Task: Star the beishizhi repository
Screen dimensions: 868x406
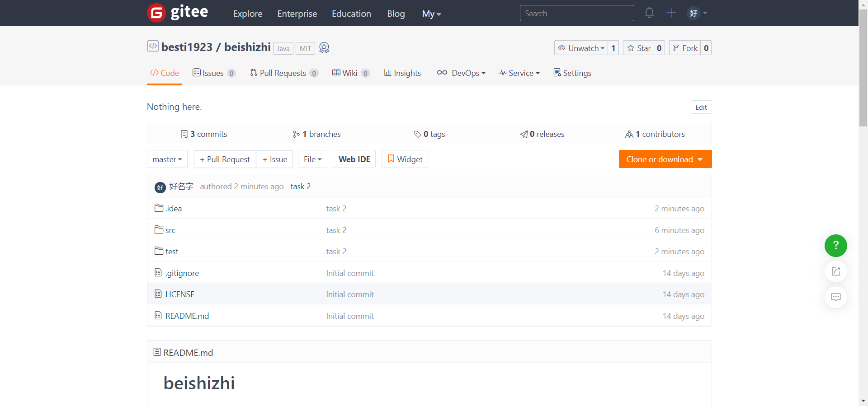Action: click(x=639, y=48)
